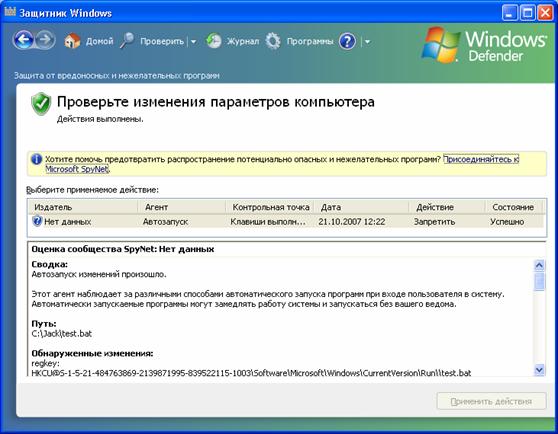Select the Проверить toolbar item
The height and width of the screenshot is (434, 558).
coord(162,41)
